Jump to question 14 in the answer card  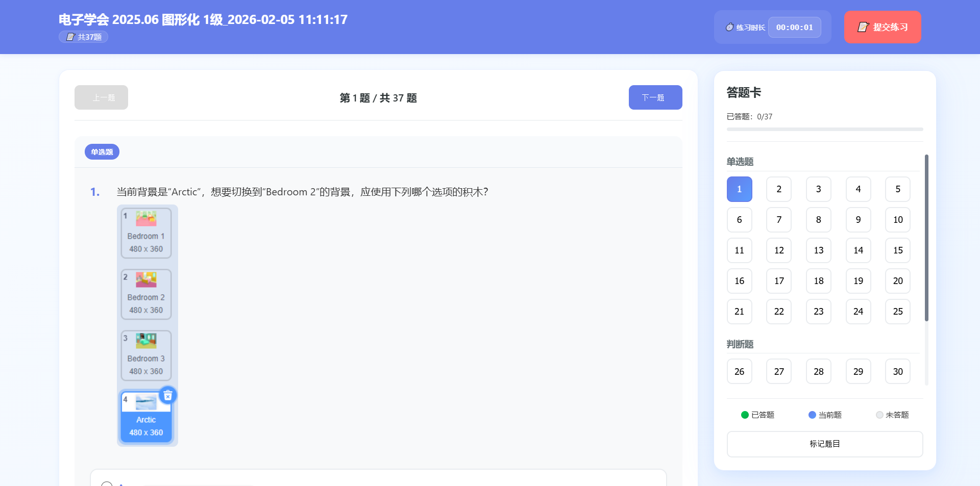click(x=859, y=250)
